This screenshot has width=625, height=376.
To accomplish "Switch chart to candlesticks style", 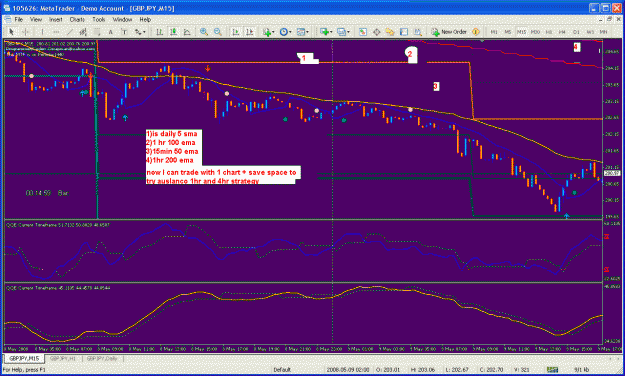I will pyautogui.click(x=173, y=32).
